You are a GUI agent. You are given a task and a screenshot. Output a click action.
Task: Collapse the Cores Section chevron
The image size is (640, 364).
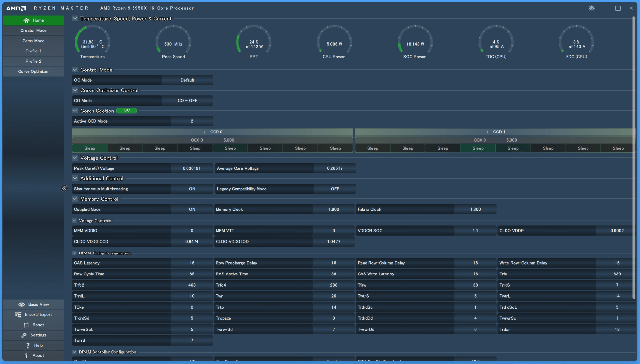click(x=75, y=111)
